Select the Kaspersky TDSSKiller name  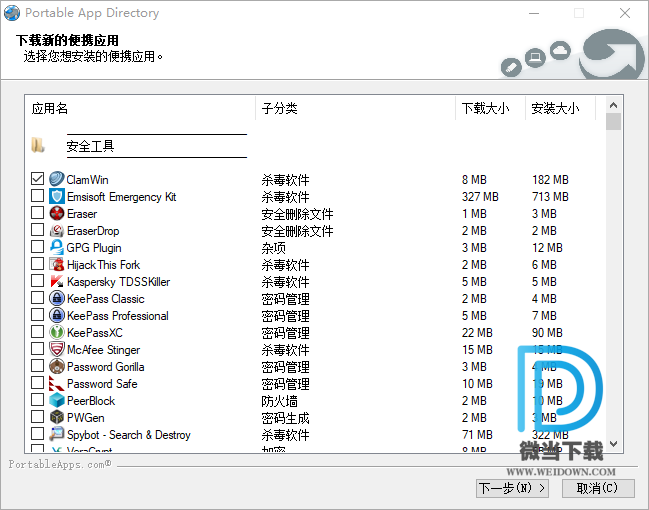(118, 281)
